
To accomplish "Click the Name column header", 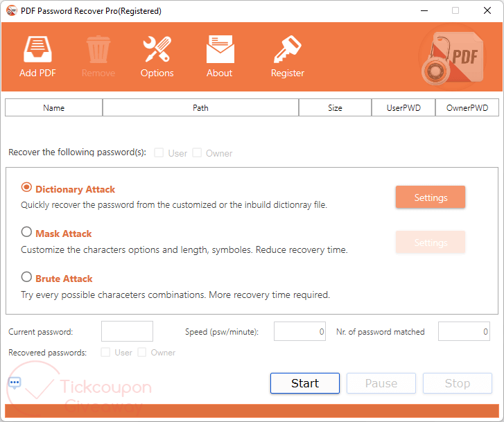I will tap(53, 107).
